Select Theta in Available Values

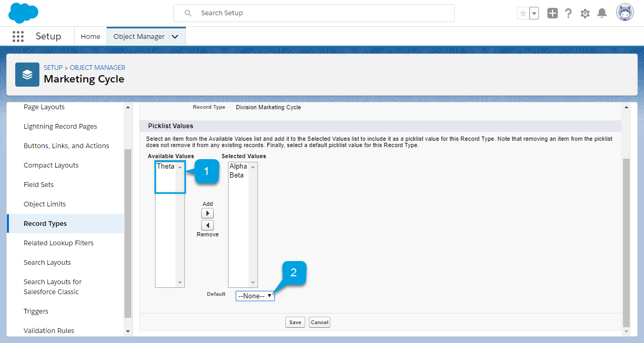pos(165,167)
